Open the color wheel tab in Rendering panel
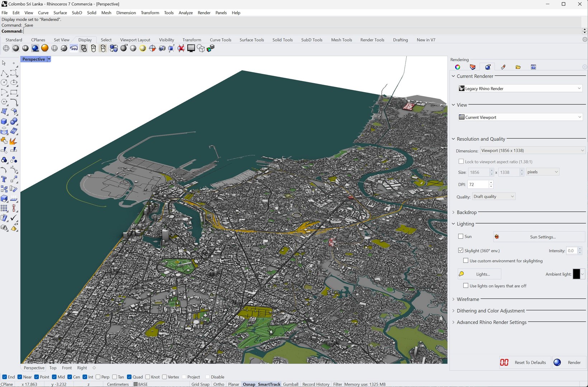 click(457, 67)
